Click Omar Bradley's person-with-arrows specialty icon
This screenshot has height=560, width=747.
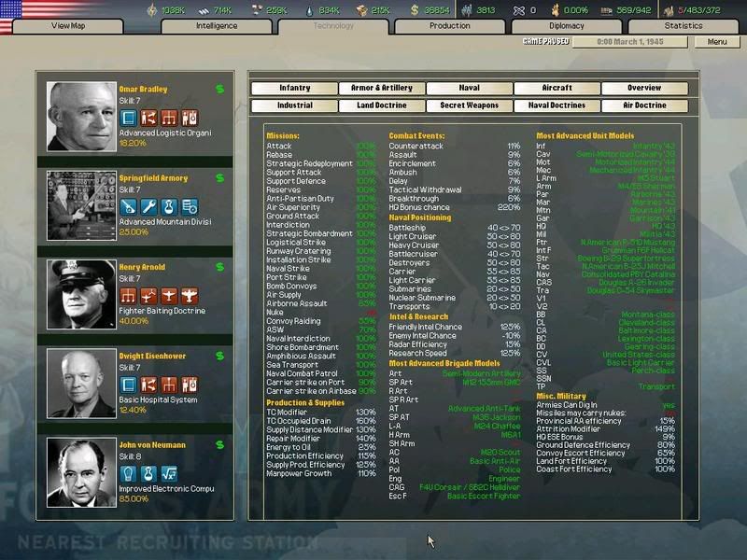pyautogui.click(x=148, y=118)
